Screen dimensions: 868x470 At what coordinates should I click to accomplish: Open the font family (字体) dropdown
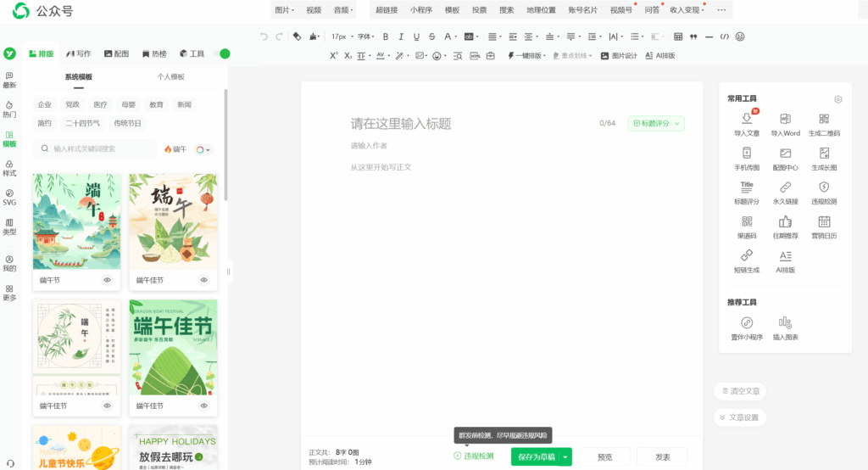(366, 36)
